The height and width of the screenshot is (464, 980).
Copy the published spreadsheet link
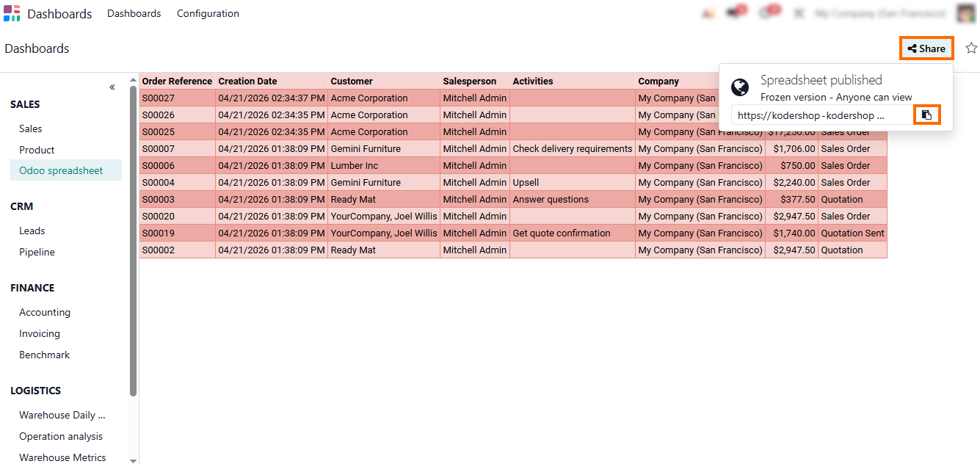pos(926,115)
